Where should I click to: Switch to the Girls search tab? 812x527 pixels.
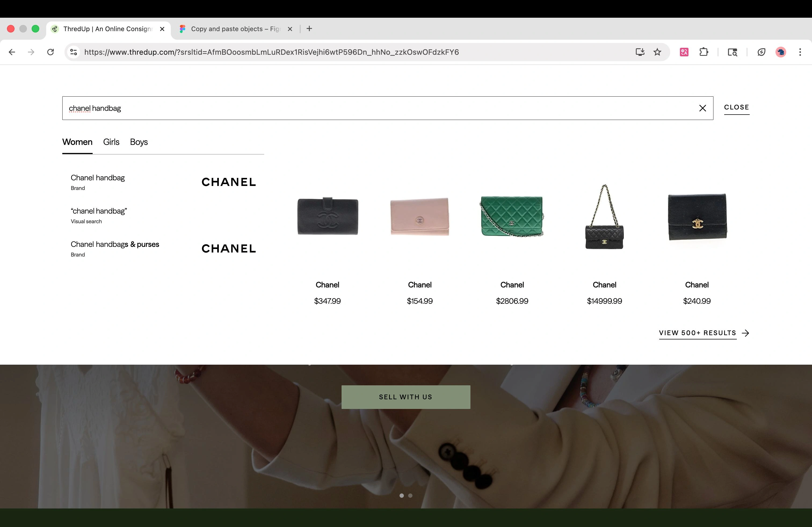tap(111, 142)
